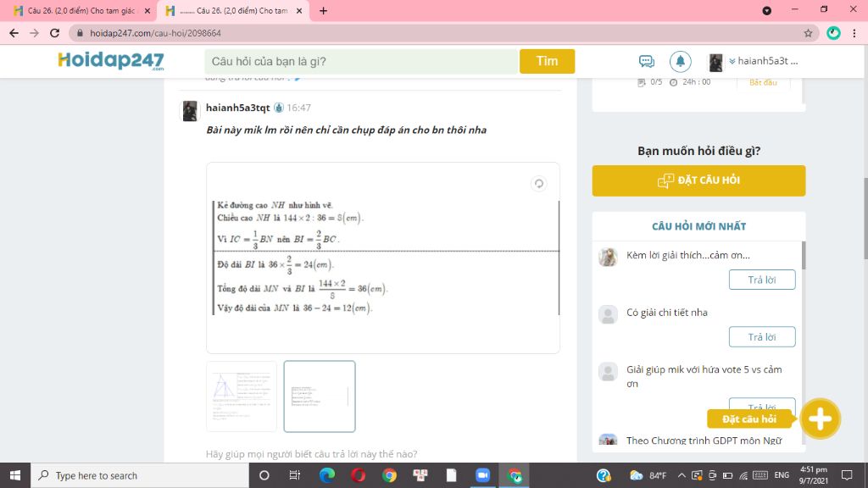Open haianh5a3tqt profile name link

coord(237,108)
